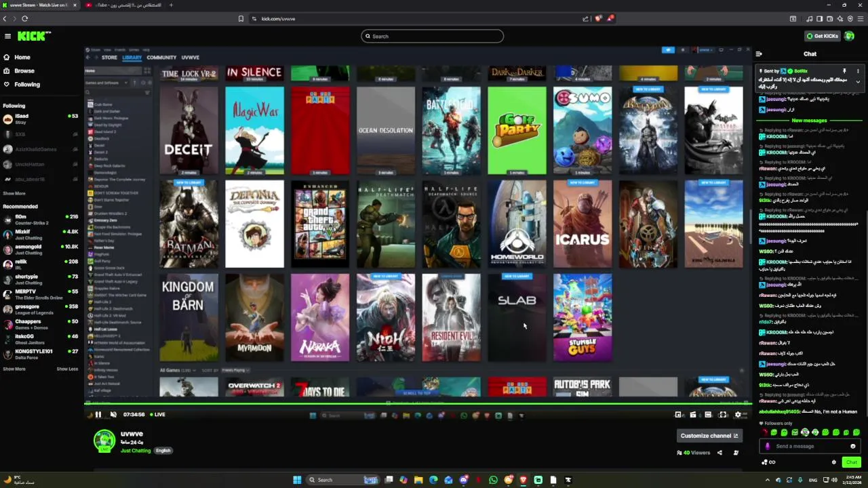Select Steam COMMUNITY tab in stream
The width and height of the screenshot is (868, 488).
[x=161, y=58]
